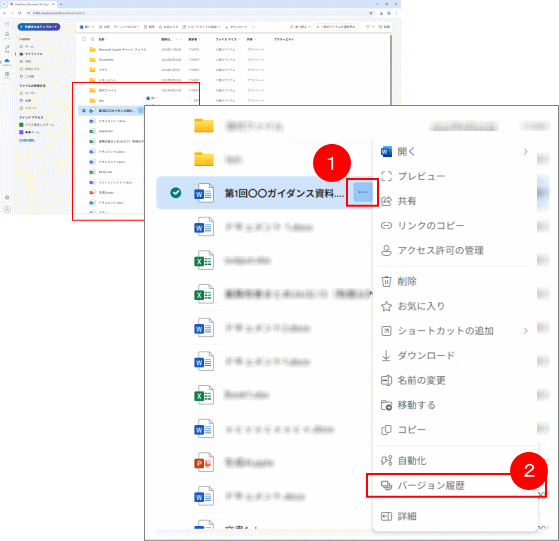Image resolution: width=559 pixels, height=541 pixels.
Task: Click the 共有 share icon
Action: [386, 201]
